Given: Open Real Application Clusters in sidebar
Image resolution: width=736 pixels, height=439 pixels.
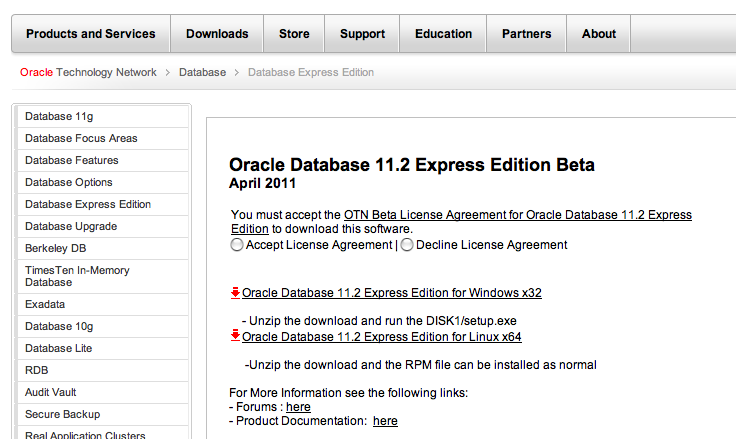Looking at the screenshot, I should click(x=103, y=434).
